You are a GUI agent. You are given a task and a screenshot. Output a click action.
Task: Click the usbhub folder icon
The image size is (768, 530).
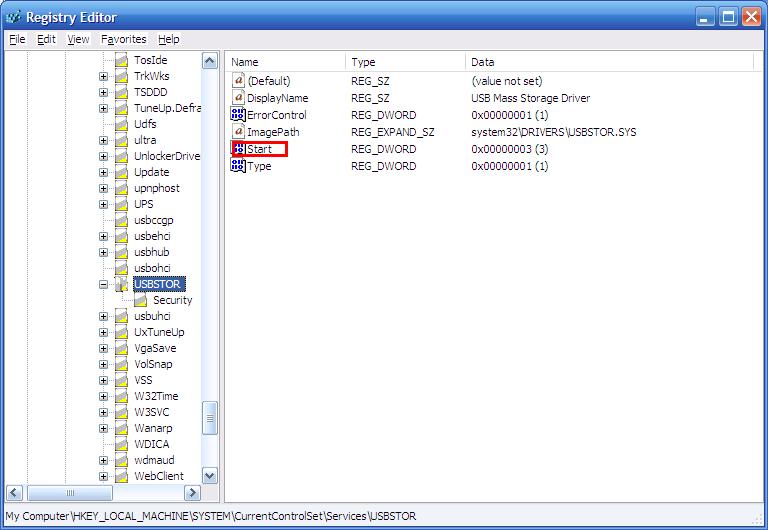click(x=121, y=252)
